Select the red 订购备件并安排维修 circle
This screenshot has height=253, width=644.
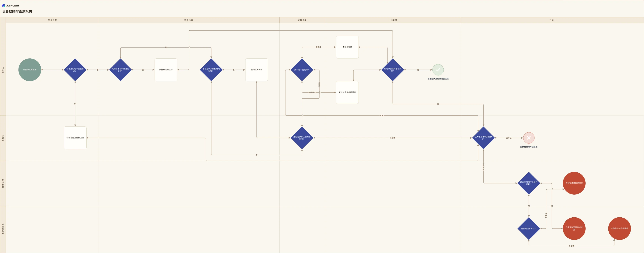pyautogui.click(x=620, y=229)
